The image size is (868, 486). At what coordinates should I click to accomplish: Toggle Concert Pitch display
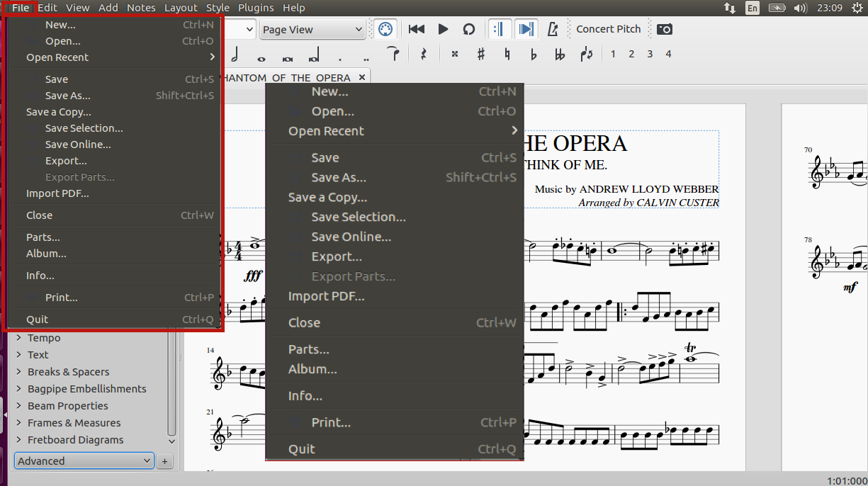pyautogui.click(x=608, y=29)
